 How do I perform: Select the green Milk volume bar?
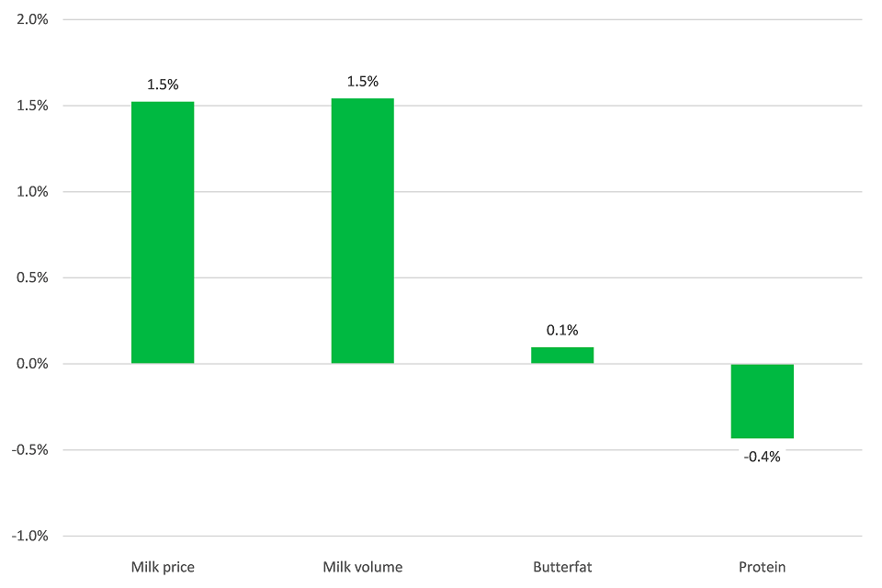363,231
